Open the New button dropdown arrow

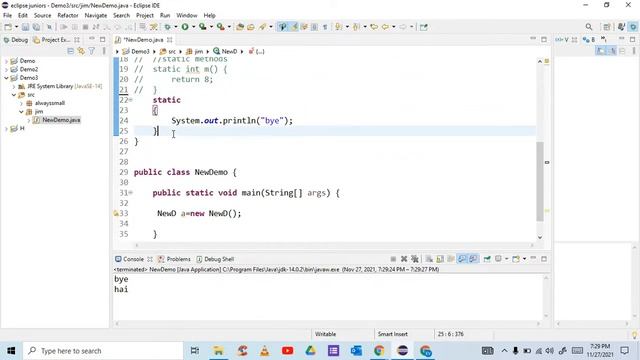(16, 27)
